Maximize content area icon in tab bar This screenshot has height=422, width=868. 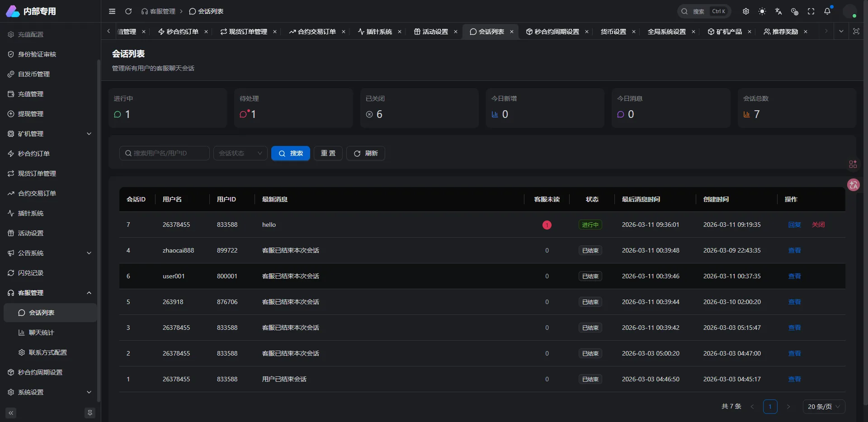856,31
